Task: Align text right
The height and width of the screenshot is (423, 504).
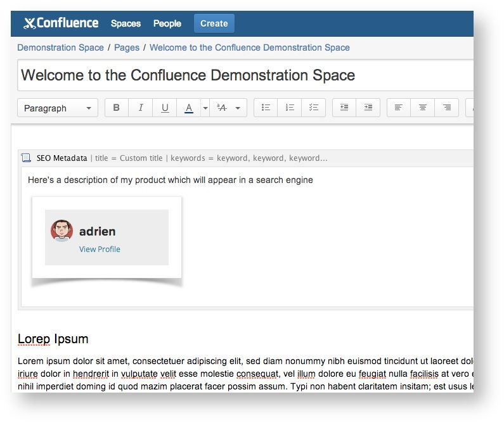Action: tap(446, 108)
